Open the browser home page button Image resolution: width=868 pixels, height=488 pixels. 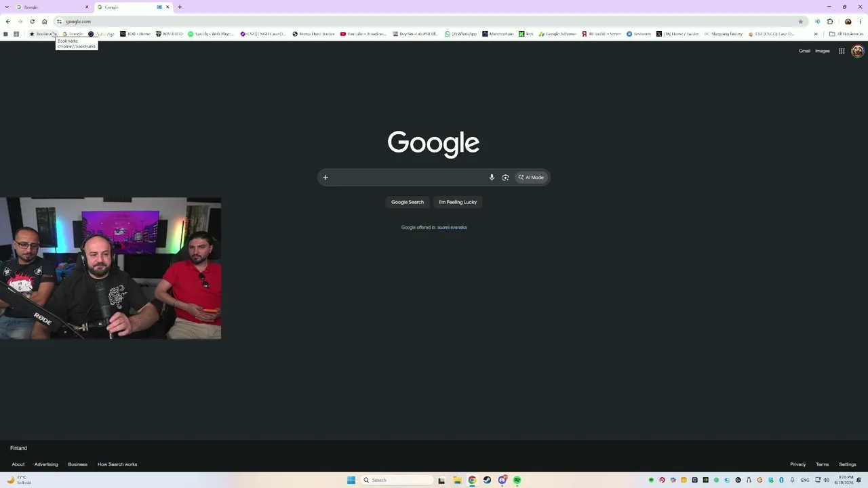click(45, 22)
